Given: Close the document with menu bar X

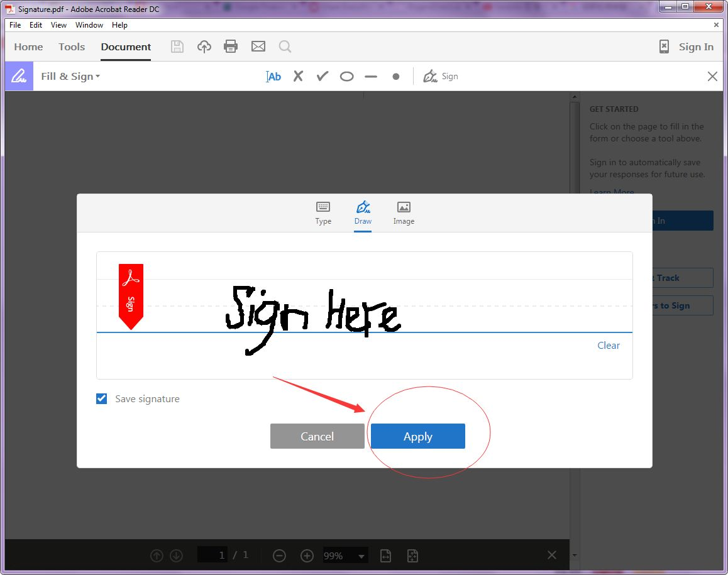Looking at the screenshot, I should point(716,25).
